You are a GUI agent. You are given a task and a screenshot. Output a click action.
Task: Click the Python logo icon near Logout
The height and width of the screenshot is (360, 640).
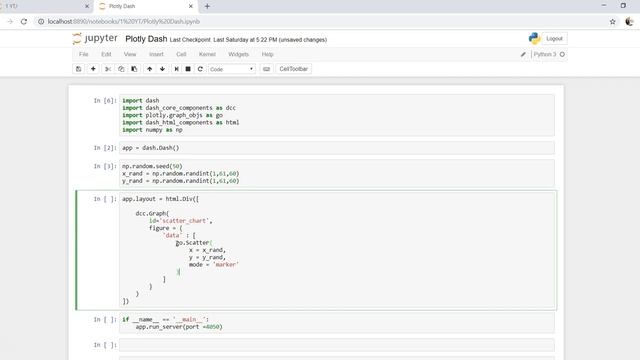point(534,38)
